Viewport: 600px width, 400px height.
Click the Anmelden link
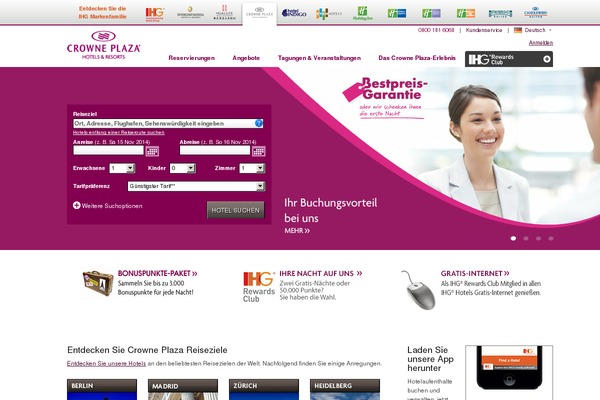tap(541, 43)
